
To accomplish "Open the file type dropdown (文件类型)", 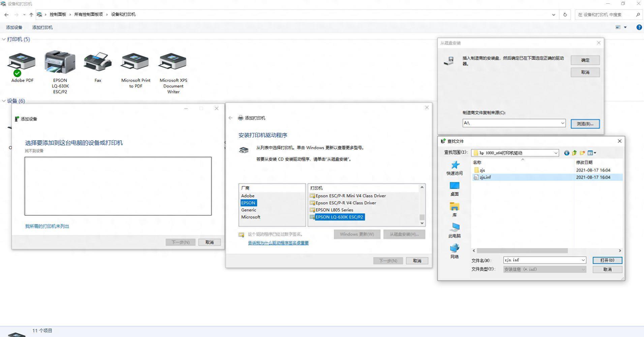I will [583, 269].
